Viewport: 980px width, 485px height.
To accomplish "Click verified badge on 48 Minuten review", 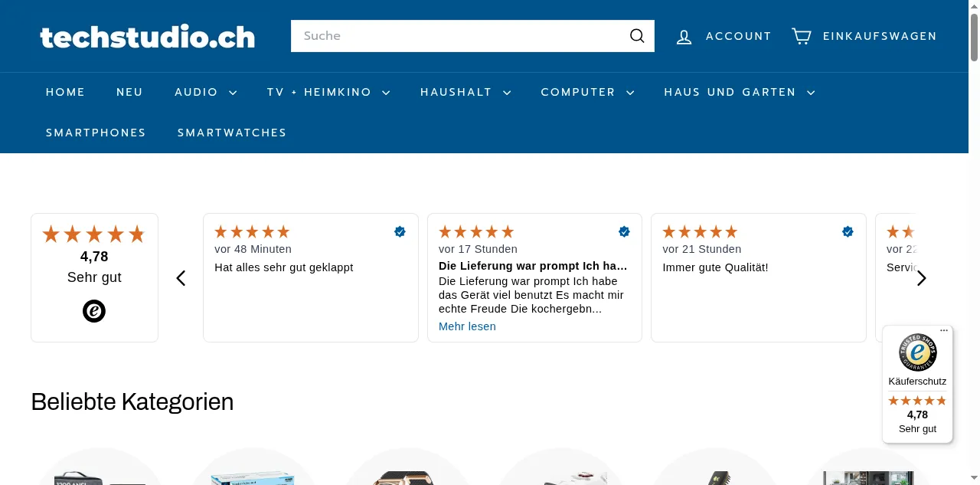I will click(x=400, y=231).
